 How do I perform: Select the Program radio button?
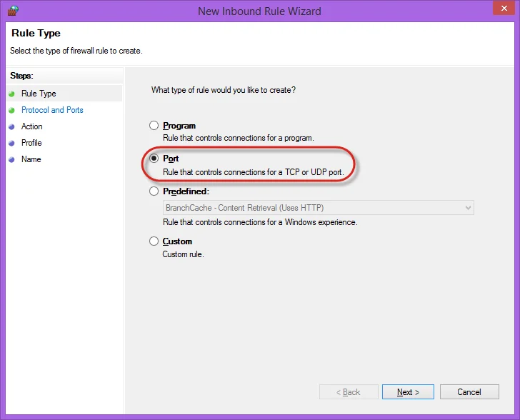[154, 126]
